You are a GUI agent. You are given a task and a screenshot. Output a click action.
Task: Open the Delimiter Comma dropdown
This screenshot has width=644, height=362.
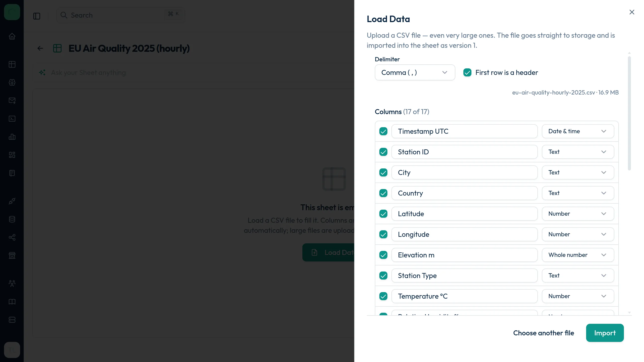415,72
